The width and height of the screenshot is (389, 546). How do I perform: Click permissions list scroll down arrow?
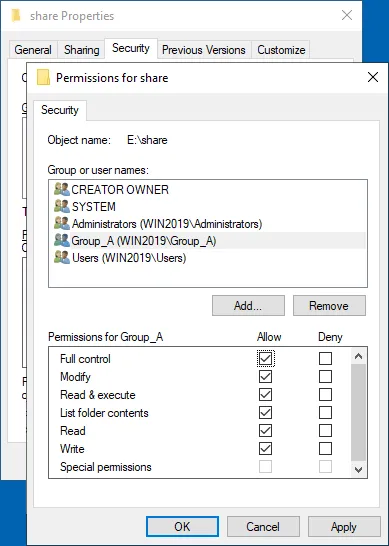358,469
